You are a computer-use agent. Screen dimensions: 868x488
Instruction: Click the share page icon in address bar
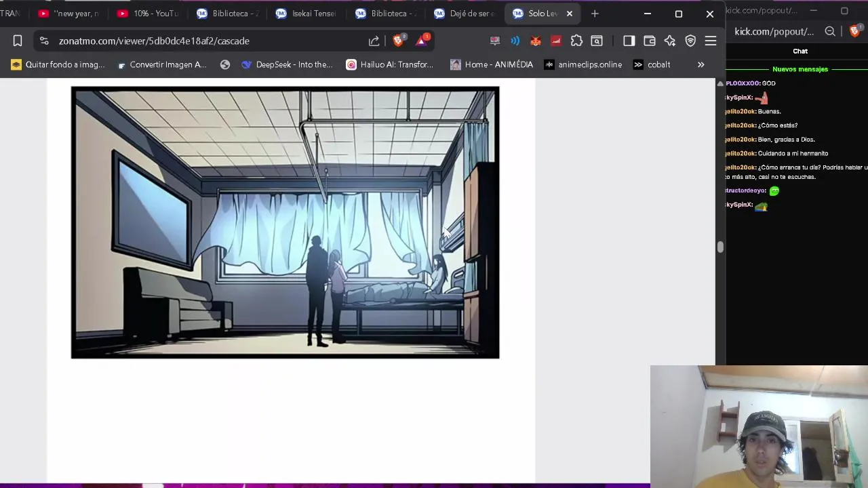(374, 41)
